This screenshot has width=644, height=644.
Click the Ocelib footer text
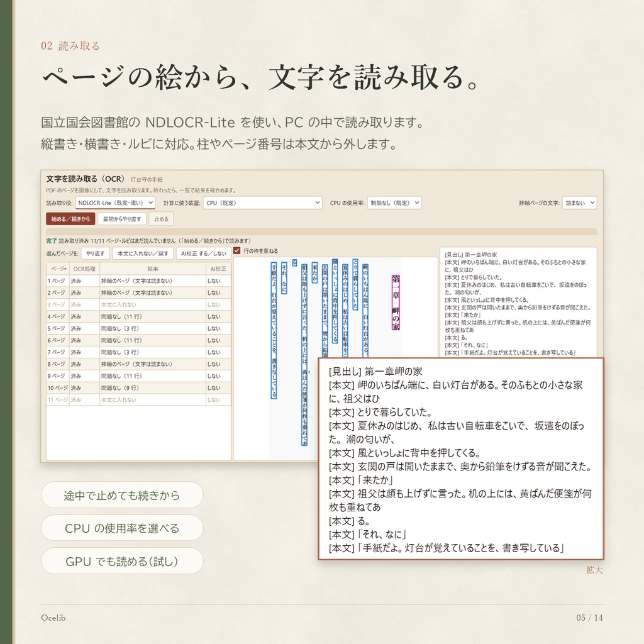tap(53, 618)
